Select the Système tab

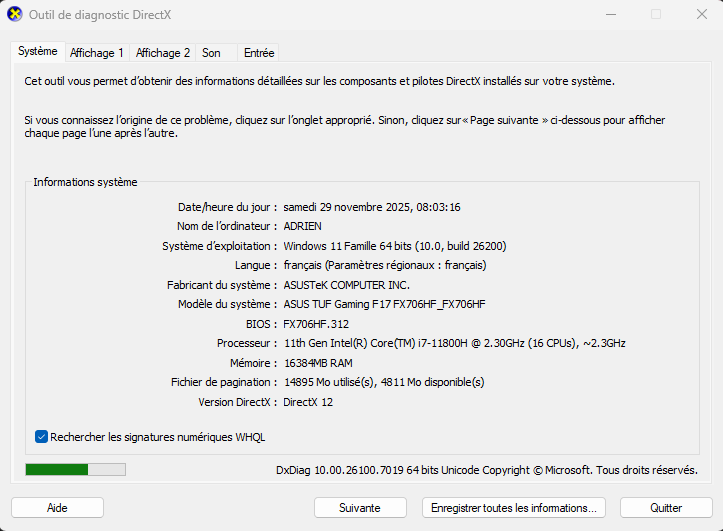[38, 52]
